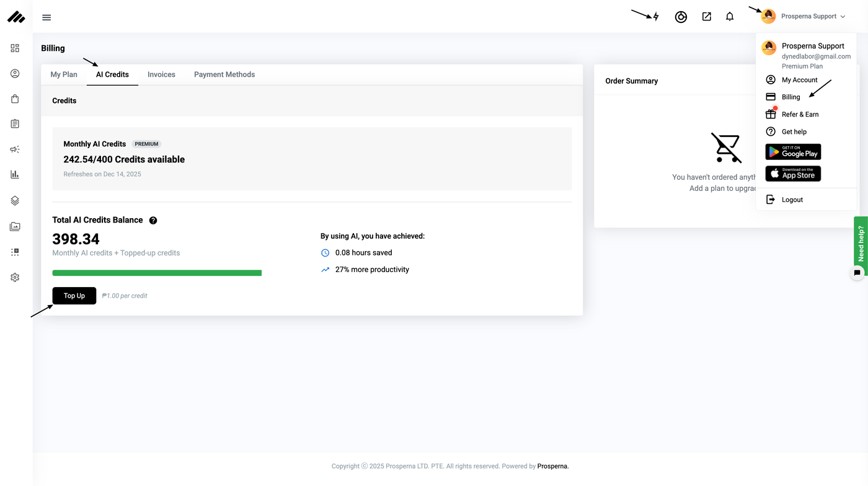This screenshot has height=486, width=868.
Task: Open the notifications bell
Action: [x=730, y=17]
